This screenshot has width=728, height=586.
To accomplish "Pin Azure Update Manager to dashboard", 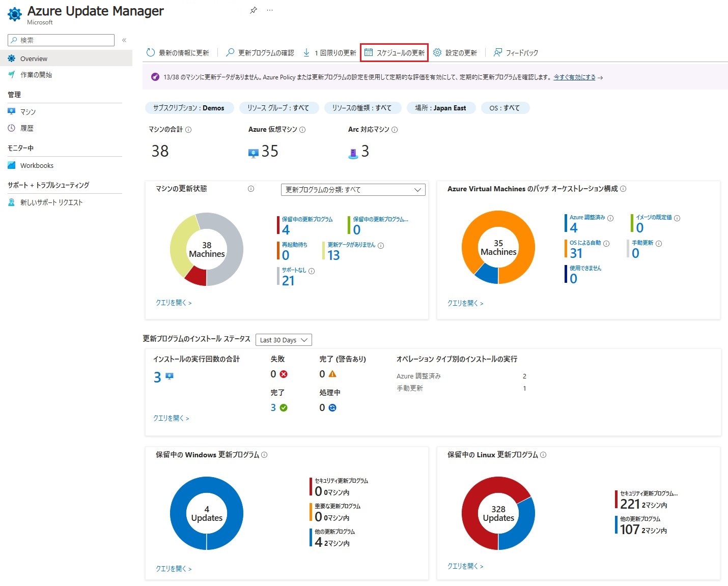I will (253, 10).
